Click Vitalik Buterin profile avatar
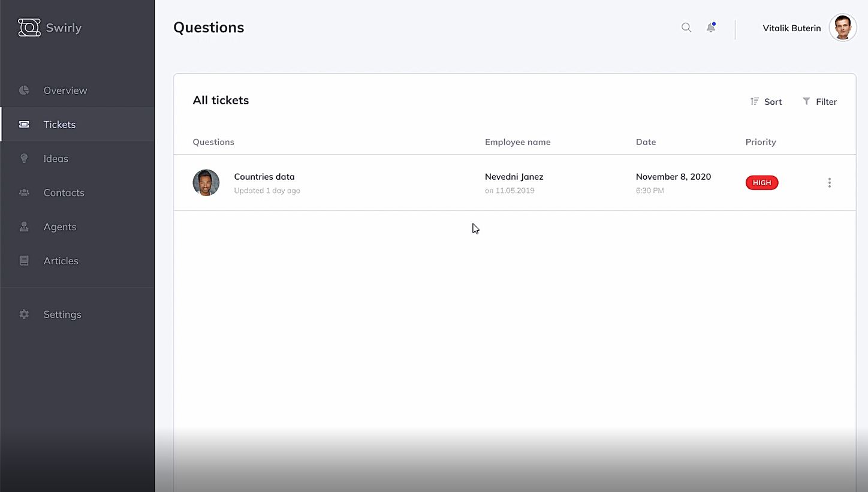 pyautogui.click(x=843, y=28)
